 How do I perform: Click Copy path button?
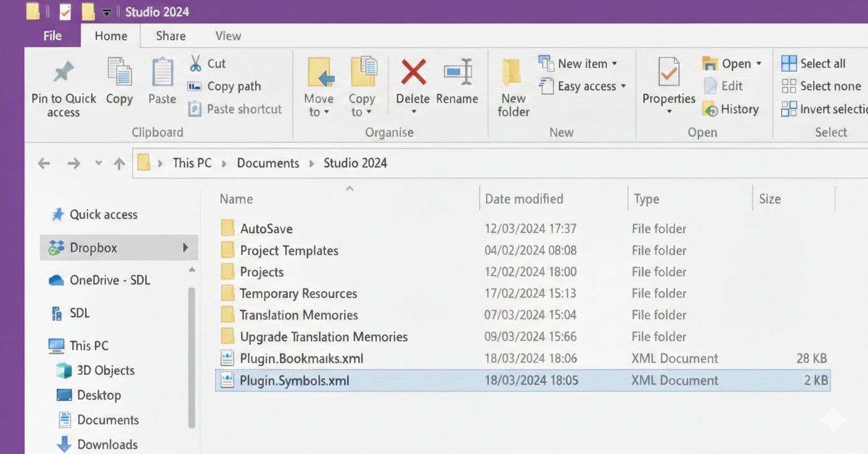[x=233, y=86]
